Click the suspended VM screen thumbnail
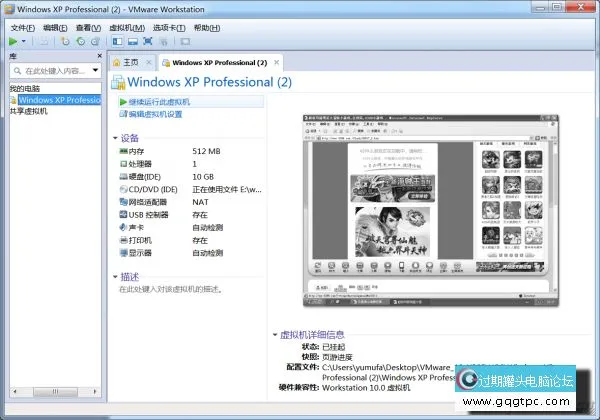Screen dimensions: 600x420 click(430, 210)
